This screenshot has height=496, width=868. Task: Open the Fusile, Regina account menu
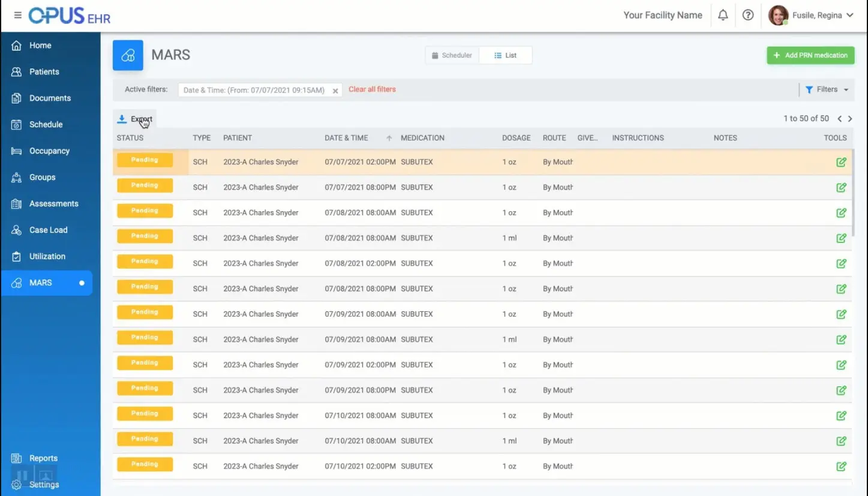click(x=812, y=15)
